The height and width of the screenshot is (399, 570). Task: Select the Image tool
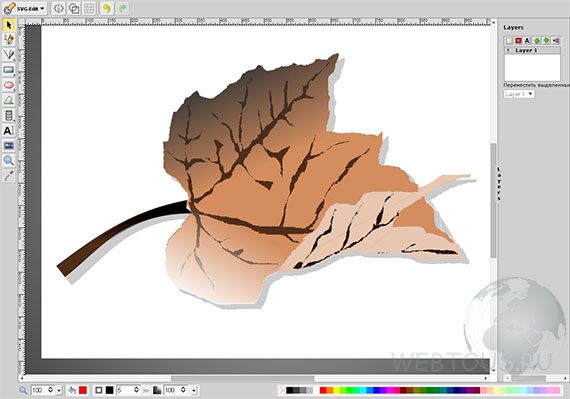9,145
